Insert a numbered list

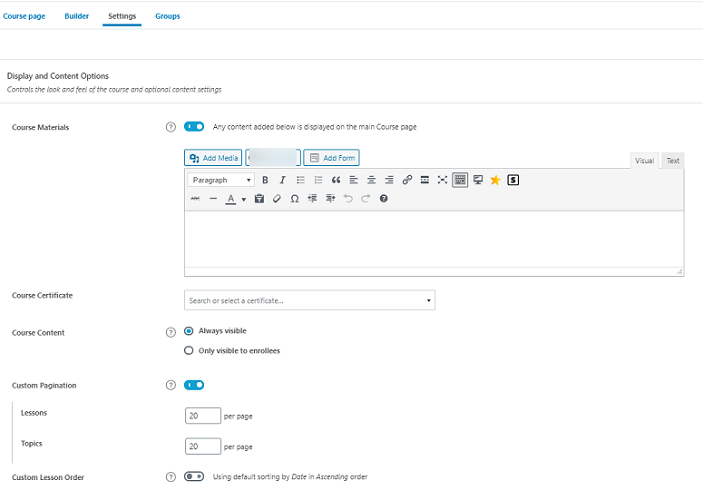[318, 180]
